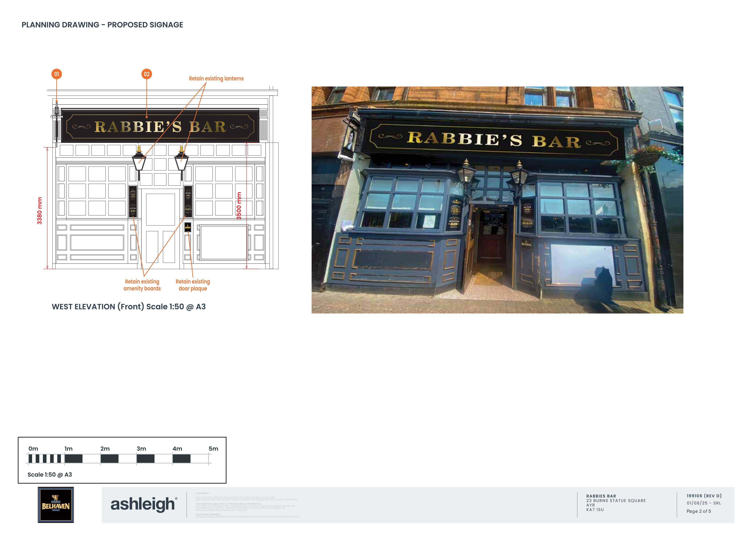Click the 'Retain existing lanterns' label
Viewport: 756px width, 535px height.
pyautogui.click(x=216, y=78)
